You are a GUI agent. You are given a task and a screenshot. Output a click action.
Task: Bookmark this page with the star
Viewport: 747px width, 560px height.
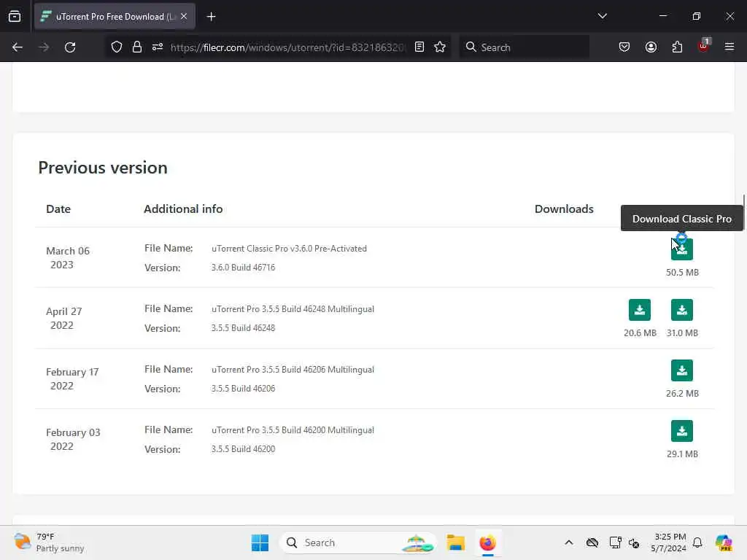coord(440,47)
